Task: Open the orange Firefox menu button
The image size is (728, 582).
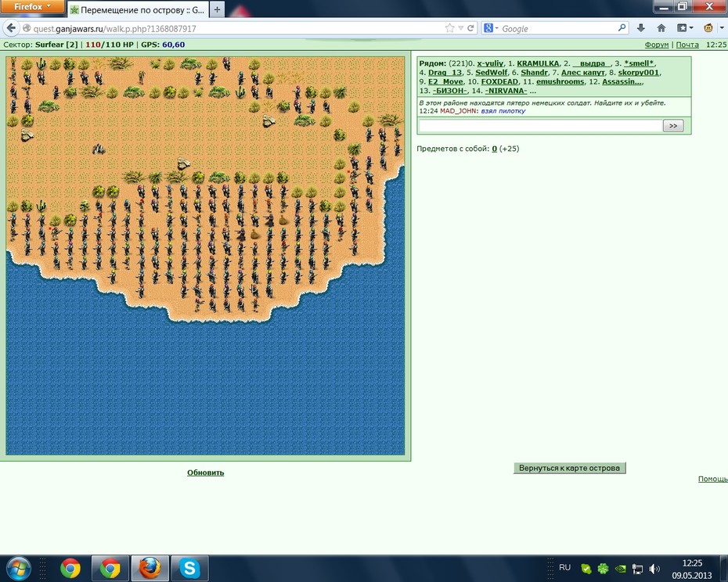Action: pyautogui.click(x=32, y=6)
